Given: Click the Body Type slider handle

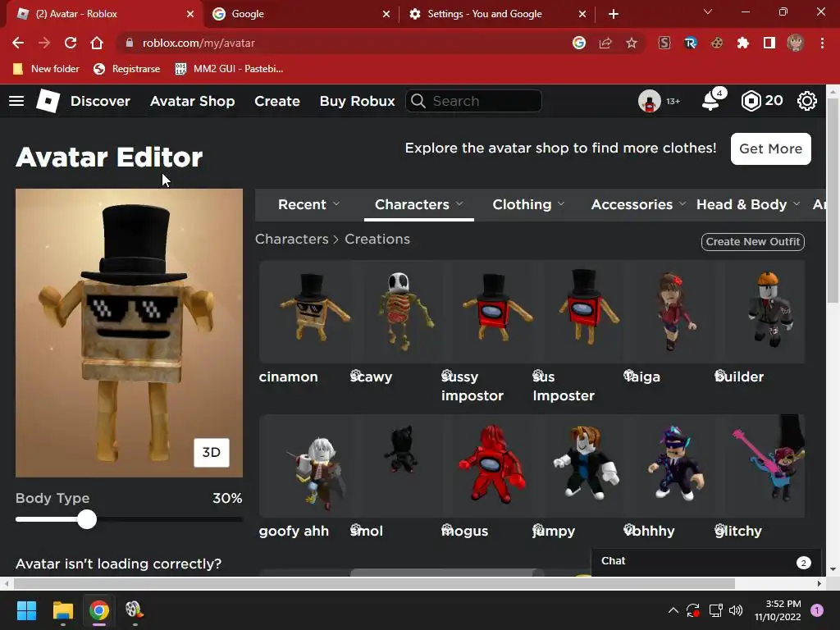Looking at the screenshot, I should pos(86,519).
